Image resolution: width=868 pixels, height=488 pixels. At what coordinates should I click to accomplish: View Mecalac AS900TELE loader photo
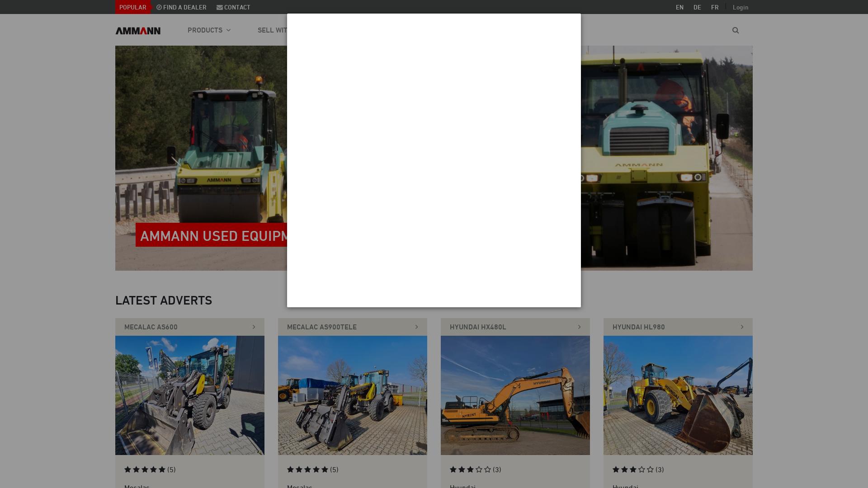353,395
